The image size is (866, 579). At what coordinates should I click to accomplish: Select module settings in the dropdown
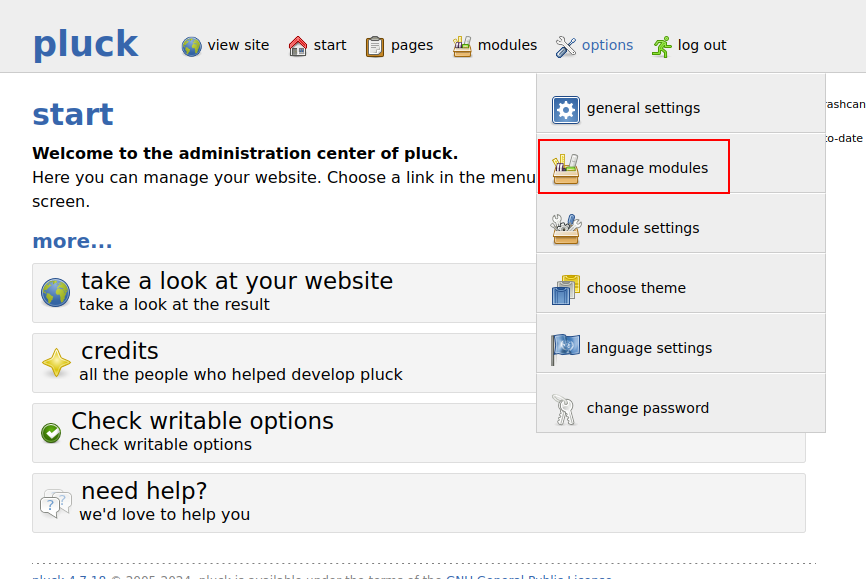642,228
